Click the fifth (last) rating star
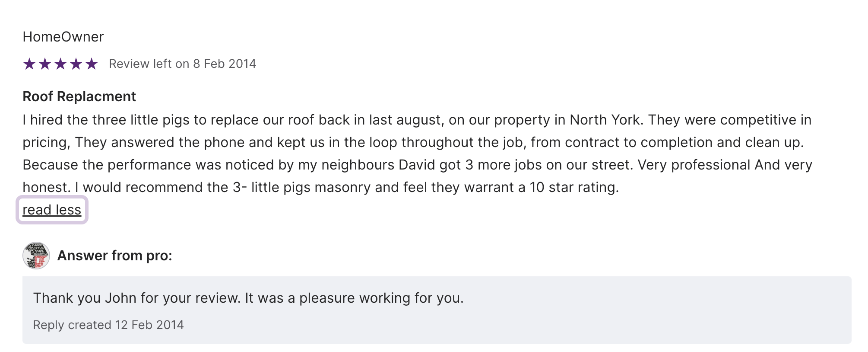This screenshot has height=352, width=868. (x=92, y=64)
